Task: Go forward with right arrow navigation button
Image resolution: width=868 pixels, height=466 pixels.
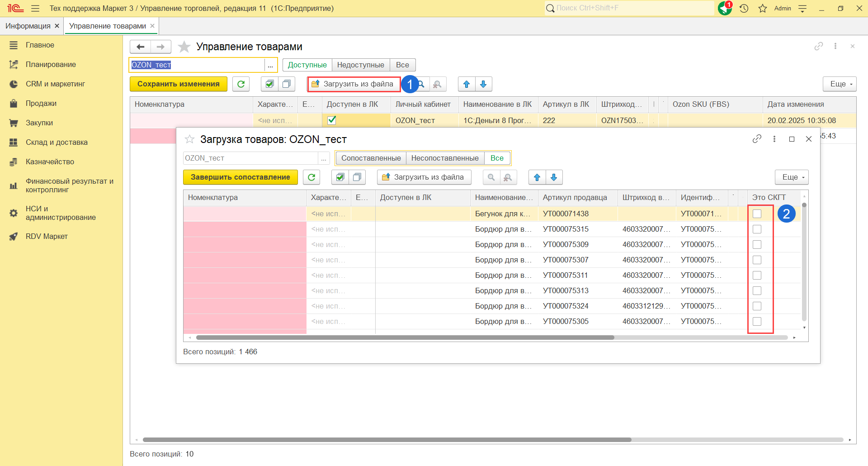Action: 160,47
